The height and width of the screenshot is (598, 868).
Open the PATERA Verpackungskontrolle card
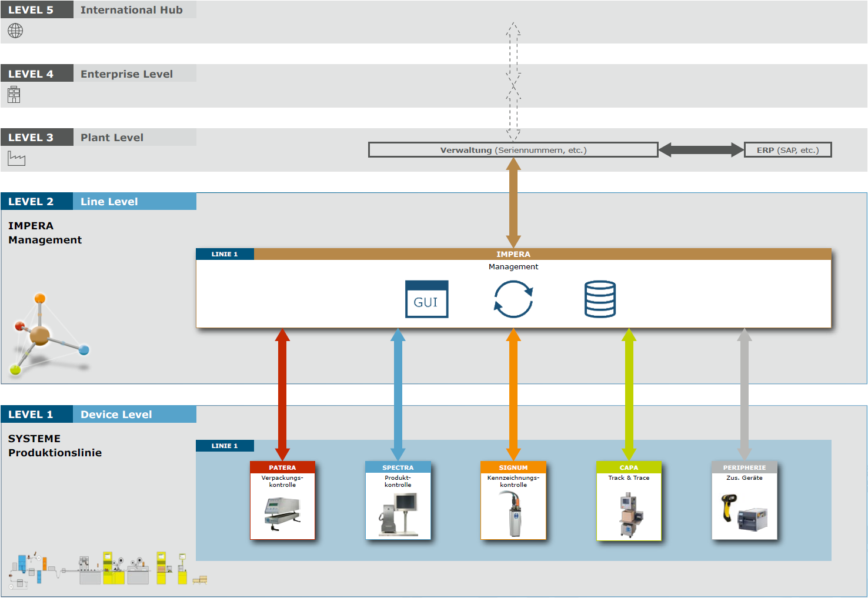[x=282, y=500]
